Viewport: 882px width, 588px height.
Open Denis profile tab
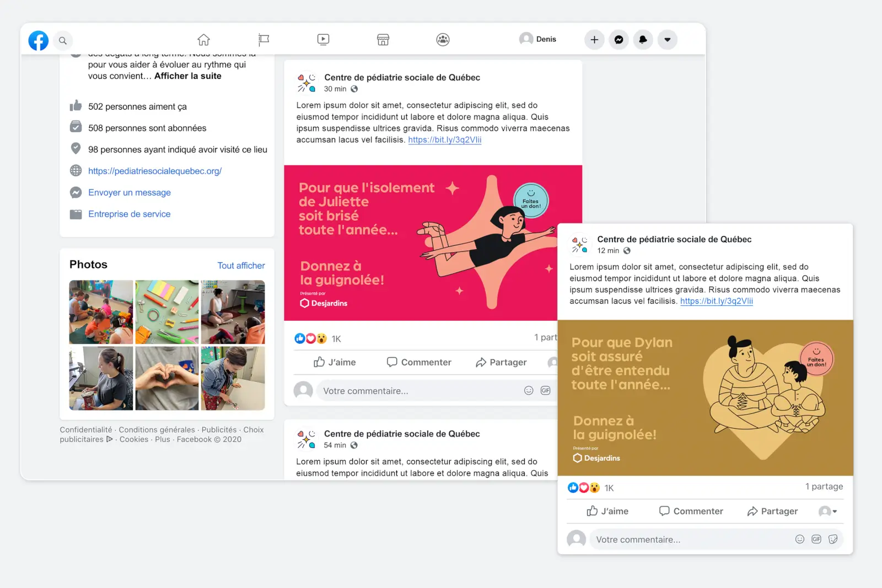(538, 39)
